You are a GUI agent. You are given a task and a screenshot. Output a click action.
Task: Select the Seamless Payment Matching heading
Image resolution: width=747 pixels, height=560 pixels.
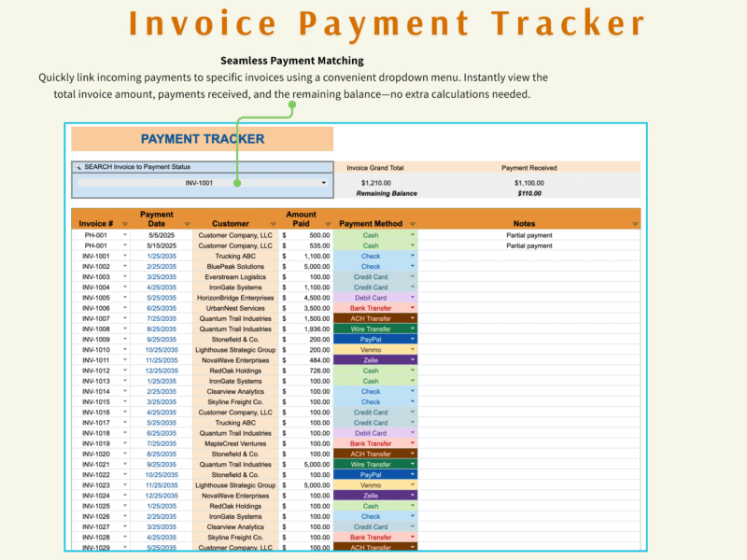pyautogui.click(x=292, y=61)
